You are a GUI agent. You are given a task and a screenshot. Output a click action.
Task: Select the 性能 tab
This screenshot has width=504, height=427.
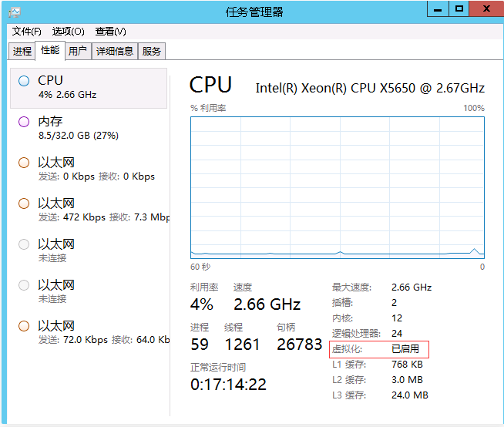click(50, 50)
